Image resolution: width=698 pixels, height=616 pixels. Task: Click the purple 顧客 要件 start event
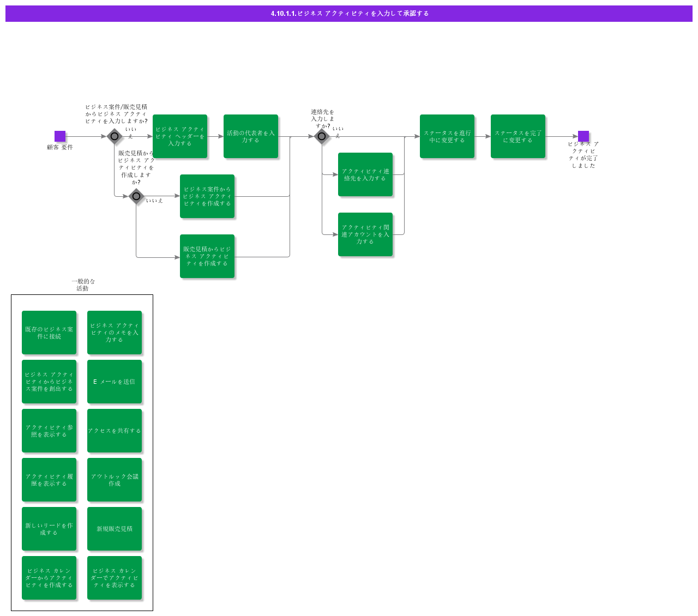(60, 136)
